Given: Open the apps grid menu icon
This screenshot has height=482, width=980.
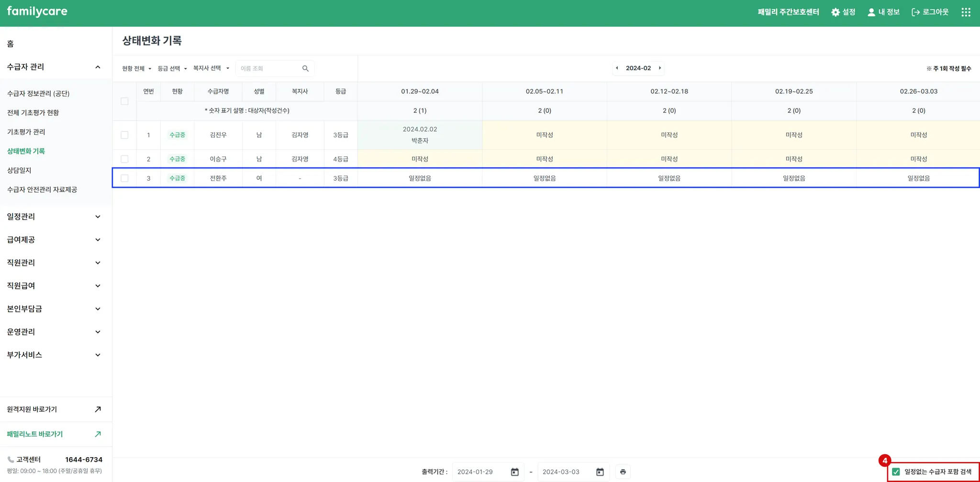Looking at the screenshot, I should [966, 12].
